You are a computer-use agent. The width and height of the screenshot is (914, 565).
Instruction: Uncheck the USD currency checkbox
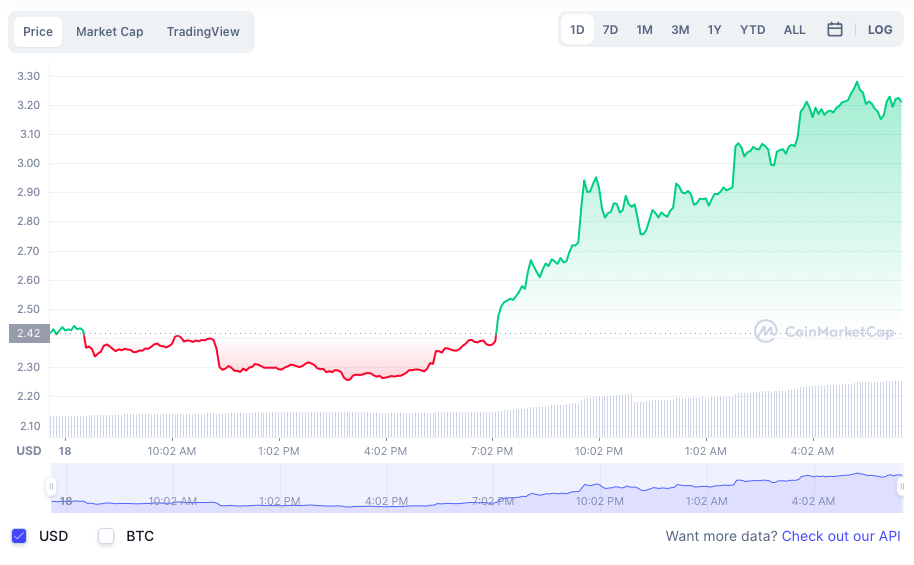[19, 536]
